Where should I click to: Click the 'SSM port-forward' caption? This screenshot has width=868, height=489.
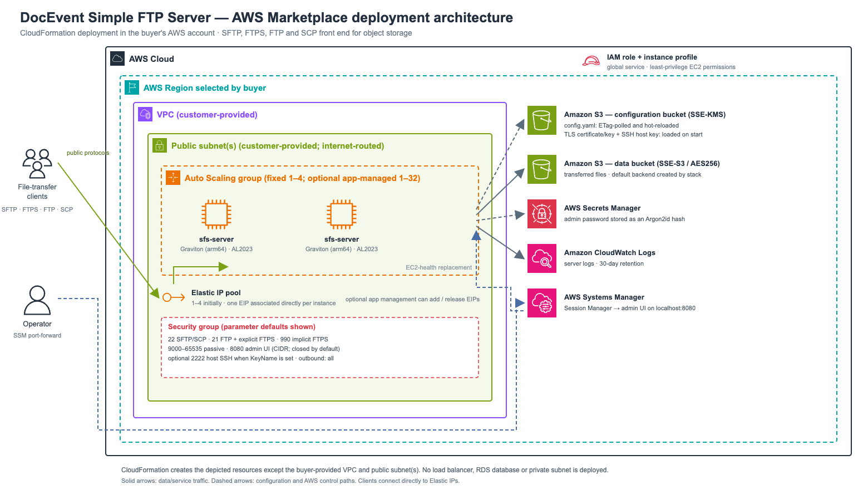point(37,335)
